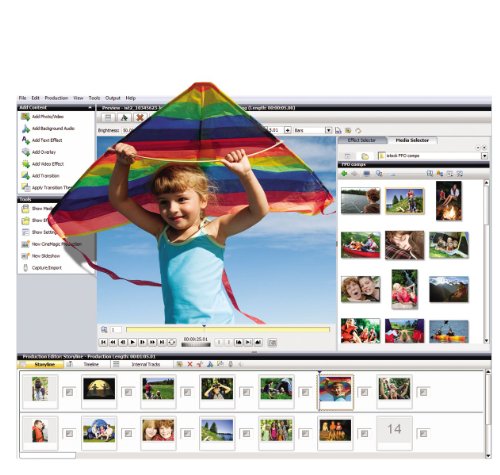
Task: Click the red X delete button in preview toolbar
Action: point(140,117)
